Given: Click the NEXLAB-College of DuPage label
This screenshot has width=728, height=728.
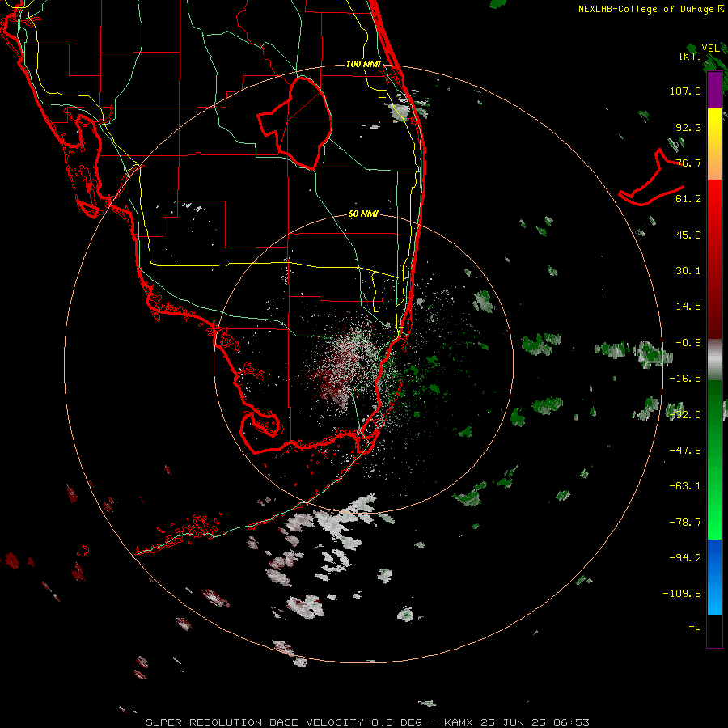Looking at the screenshot, I should point(645,9).
